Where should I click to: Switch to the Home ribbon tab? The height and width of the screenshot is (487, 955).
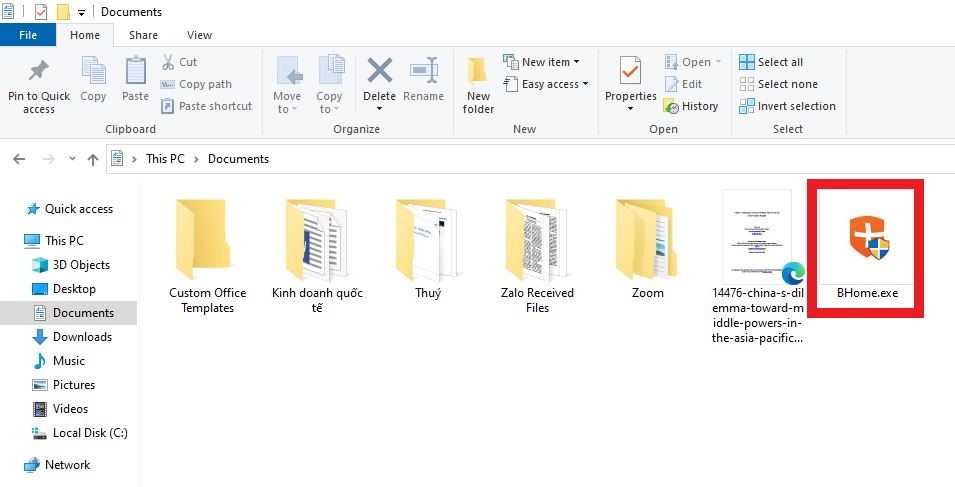point(85,35)
